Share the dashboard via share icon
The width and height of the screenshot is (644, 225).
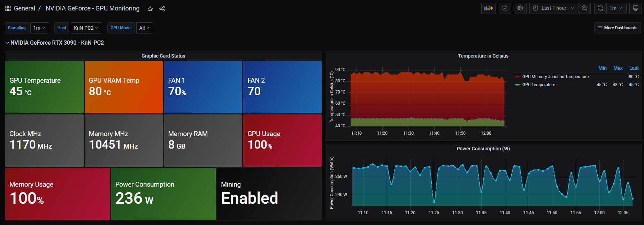pyautogui.click(x=162, y=9)
